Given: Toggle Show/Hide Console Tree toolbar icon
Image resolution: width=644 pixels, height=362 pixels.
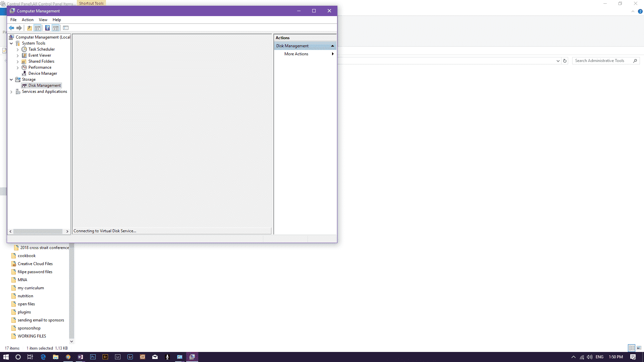Looking at the screenshot, I should click(x=38, y=28).
